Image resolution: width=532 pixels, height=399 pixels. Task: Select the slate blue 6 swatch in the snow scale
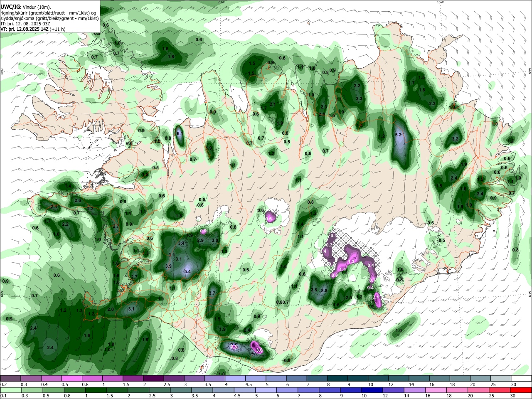click(x=296, y=378)
